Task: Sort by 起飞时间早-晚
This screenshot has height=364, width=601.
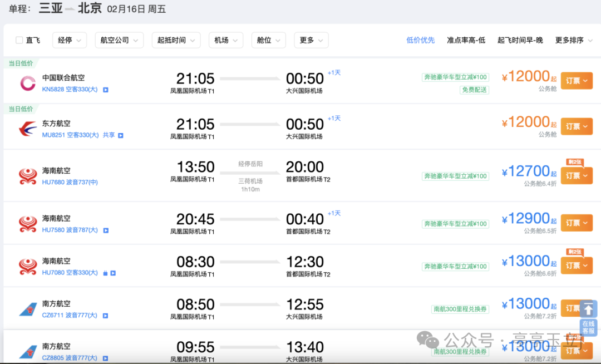Action: click(x=520, y=40)
